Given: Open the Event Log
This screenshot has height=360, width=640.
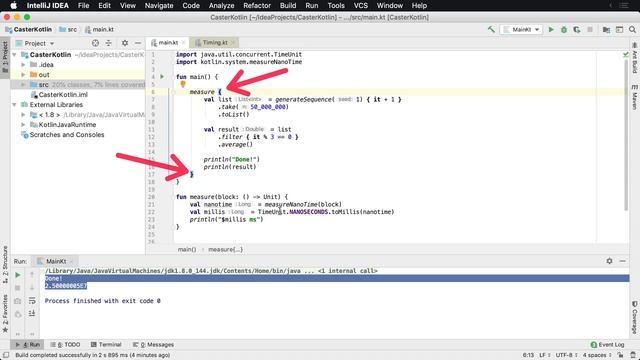Looking at the screenshot, I should coord(607,344).
